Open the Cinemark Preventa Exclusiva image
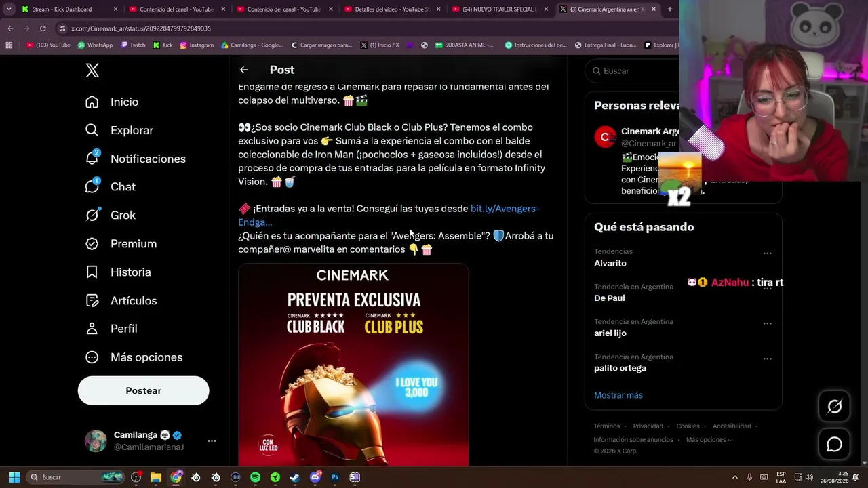The height and width of the screenshot is (488, 868). coord(353,365)
